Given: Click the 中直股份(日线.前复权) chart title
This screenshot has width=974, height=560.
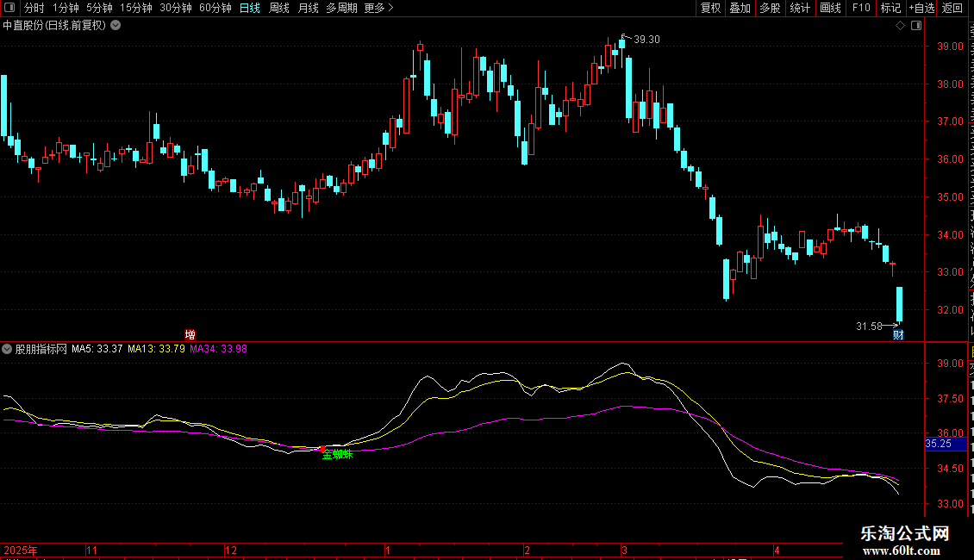Looking at the screenshot, I should 54,26.
